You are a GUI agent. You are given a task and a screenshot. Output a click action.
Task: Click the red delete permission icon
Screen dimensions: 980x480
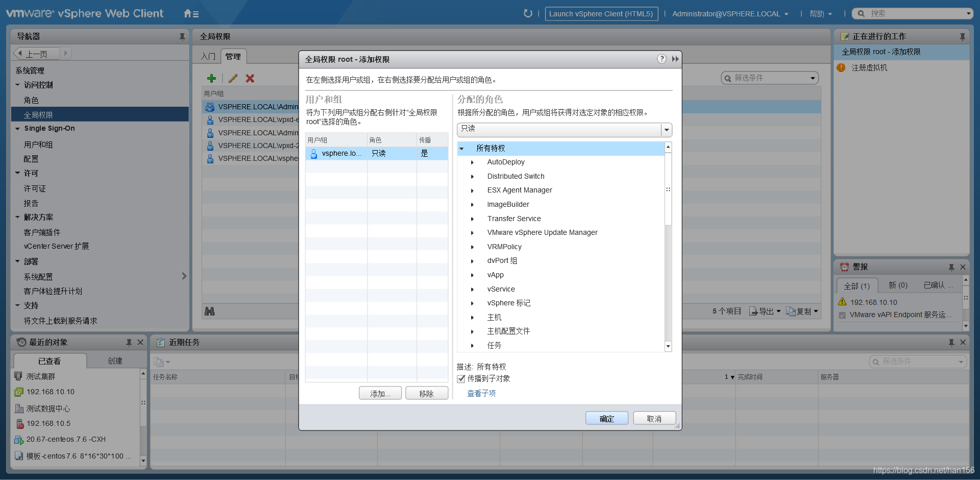pos(250,78)
